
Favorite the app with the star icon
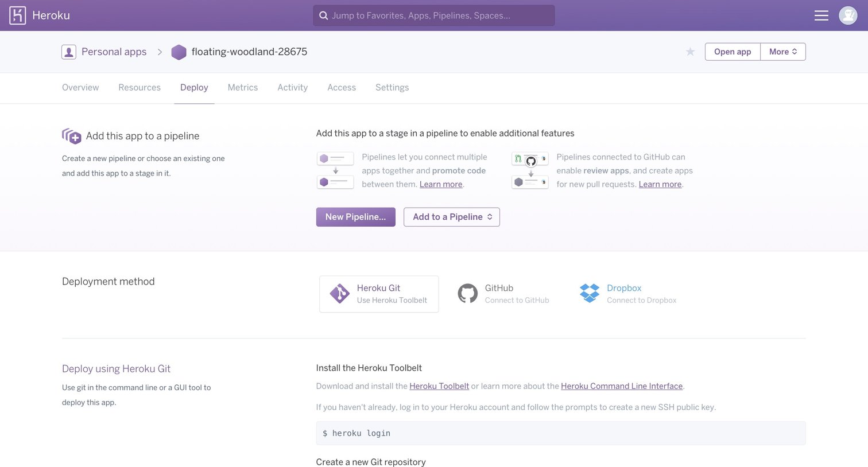pyautogui.click(x=690, y=52)
